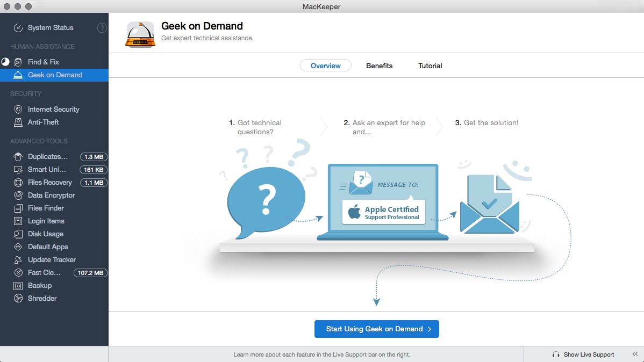This screenshot has width=644, height=362.
Task: Click the Find & Fix icon
Action: click(x=18, y=62)
